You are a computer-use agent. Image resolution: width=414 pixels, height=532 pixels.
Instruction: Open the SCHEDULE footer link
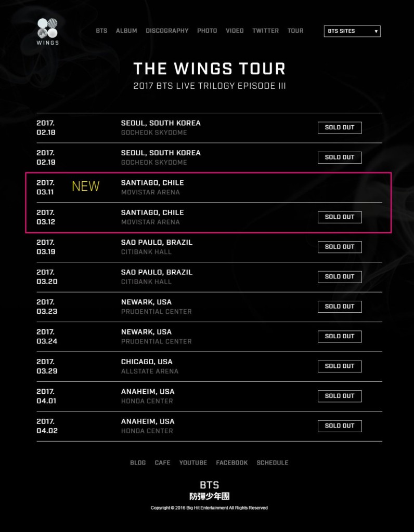(x=272, y=462)
